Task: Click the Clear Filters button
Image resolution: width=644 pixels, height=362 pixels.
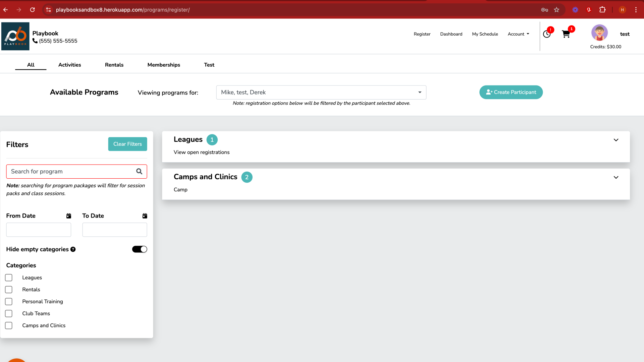Action: [x=128, y=144]
